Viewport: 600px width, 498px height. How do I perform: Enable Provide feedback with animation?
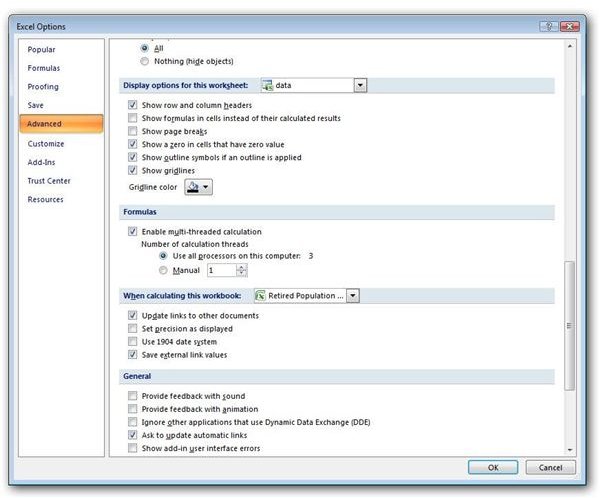132,409
